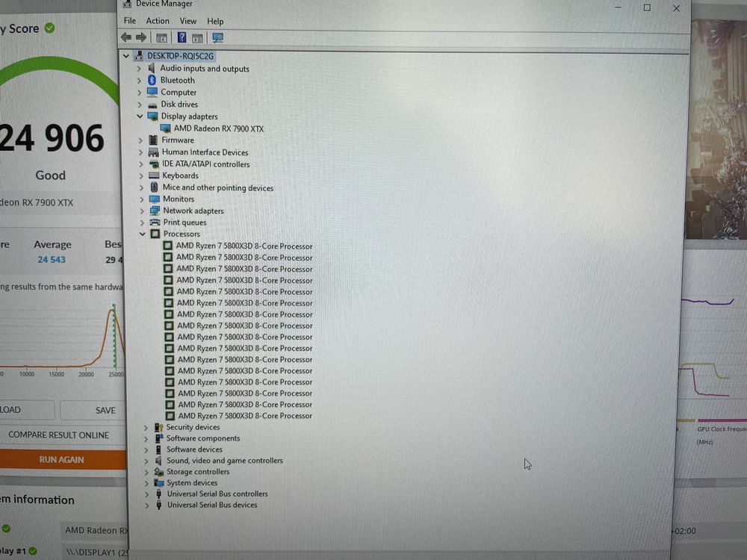Select the IDE ATA/ATAPI controllers icon

click(154, 164)
